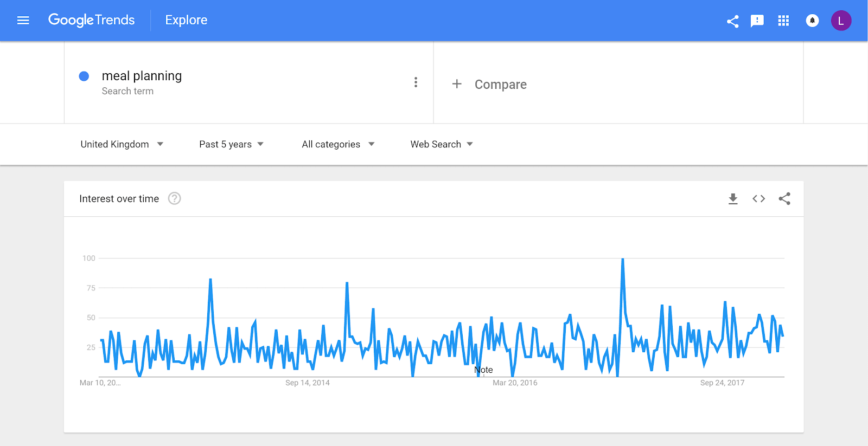The width and height of the screenshot is (868, 446).
Task: Go home via the Google Trends logo
Action: pyautogui.click(x=91, y=20)
